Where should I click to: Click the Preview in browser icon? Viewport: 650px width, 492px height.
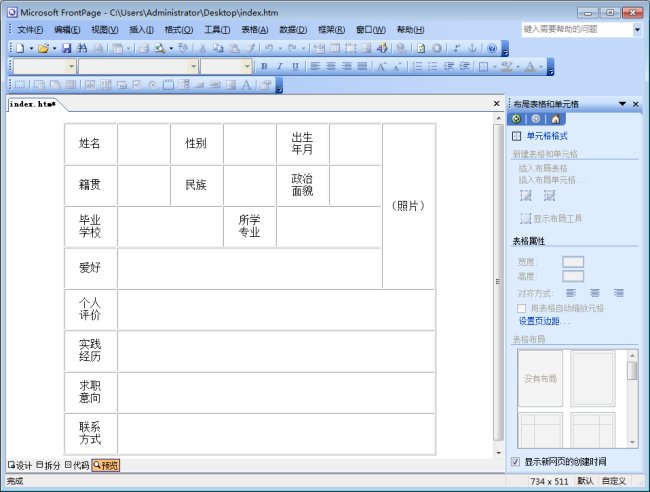click(x=160, y=48)
